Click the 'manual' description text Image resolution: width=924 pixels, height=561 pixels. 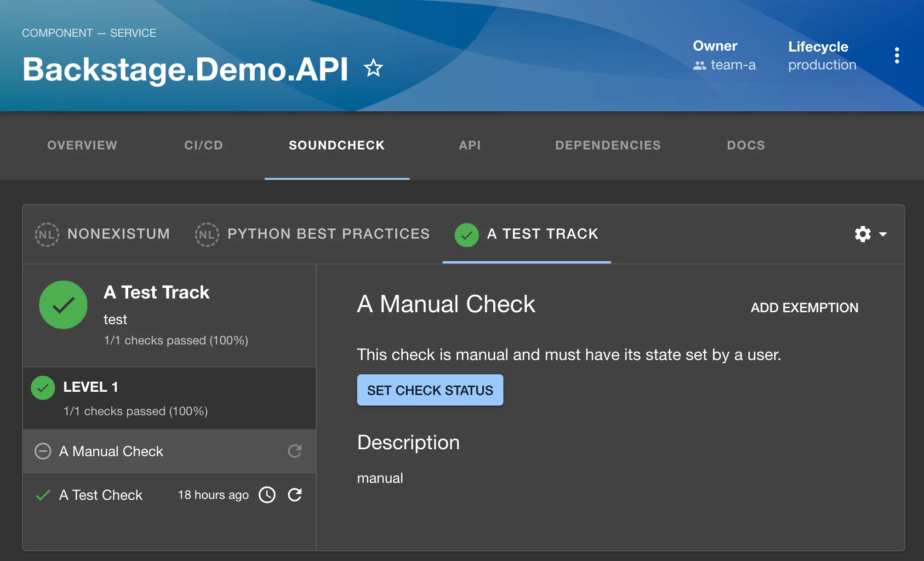pyautogui.click(x=380, y=478)
